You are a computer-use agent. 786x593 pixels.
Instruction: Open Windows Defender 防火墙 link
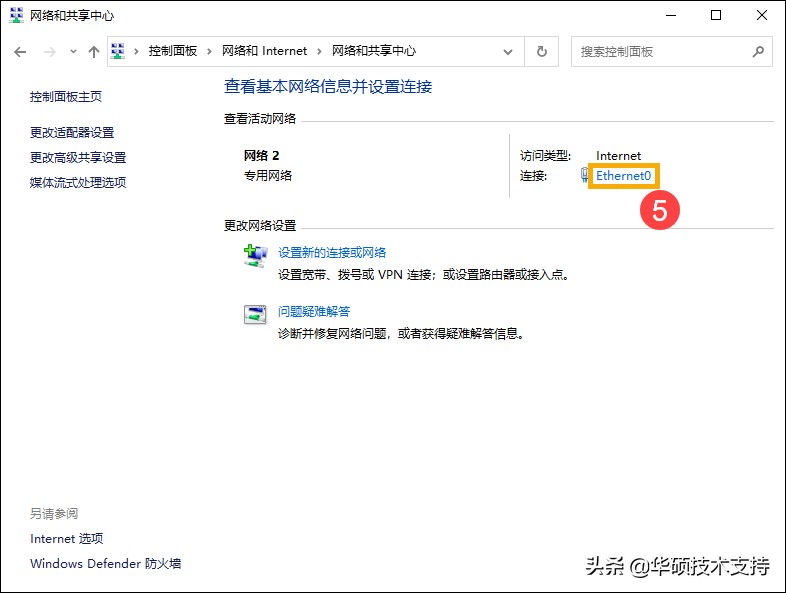pos(105,564)
